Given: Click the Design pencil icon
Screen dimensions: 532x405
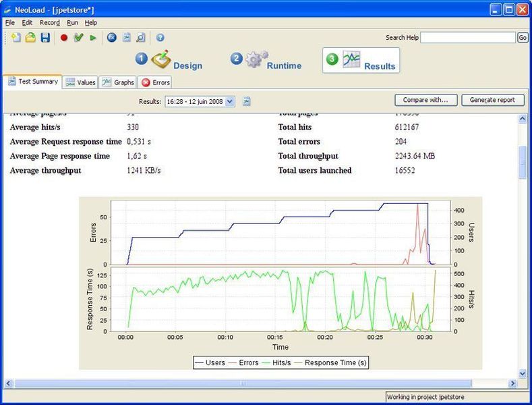Looking at the screenshot, I should [x=161, y=59].
